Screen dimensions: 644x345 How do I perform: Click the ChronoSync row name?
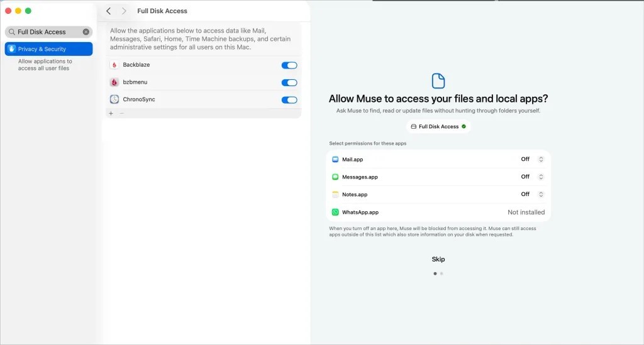(139, 99)
